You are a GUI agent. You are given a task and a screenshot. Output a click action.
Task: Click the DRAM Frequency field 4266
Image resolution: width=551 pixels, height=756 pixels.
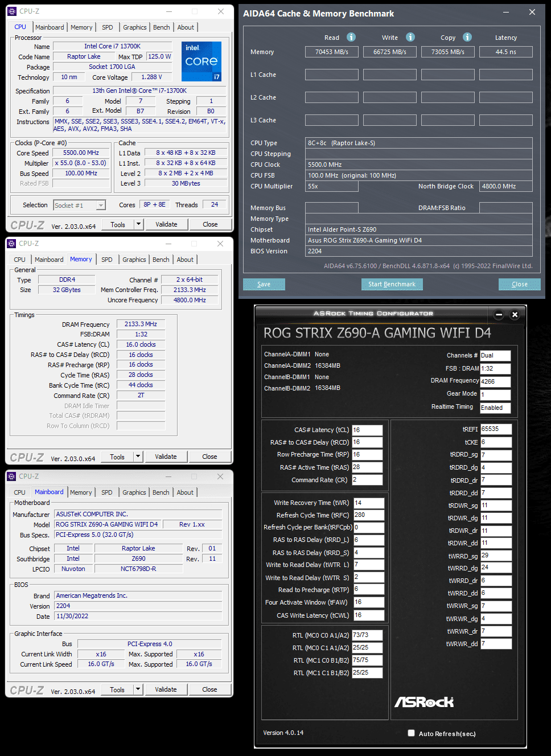point(495,381)
